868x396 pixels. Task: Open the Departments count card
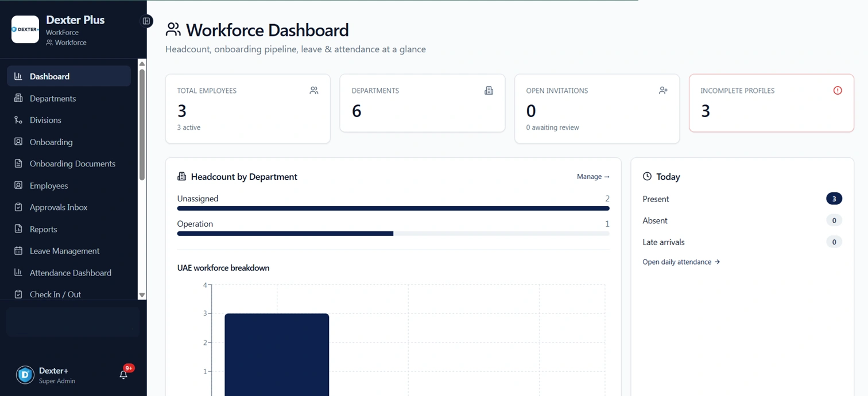pyautogui.click(x=423, y=103)
